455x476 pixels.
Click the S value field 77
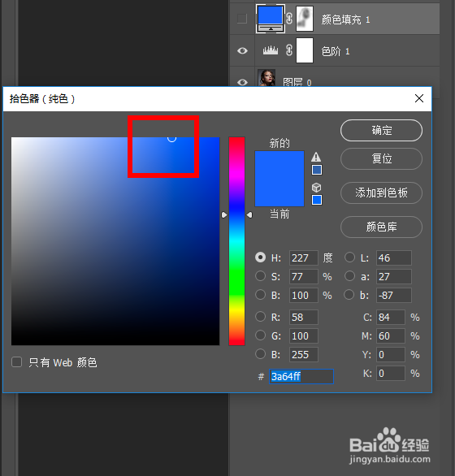click(x=304, y=276)
